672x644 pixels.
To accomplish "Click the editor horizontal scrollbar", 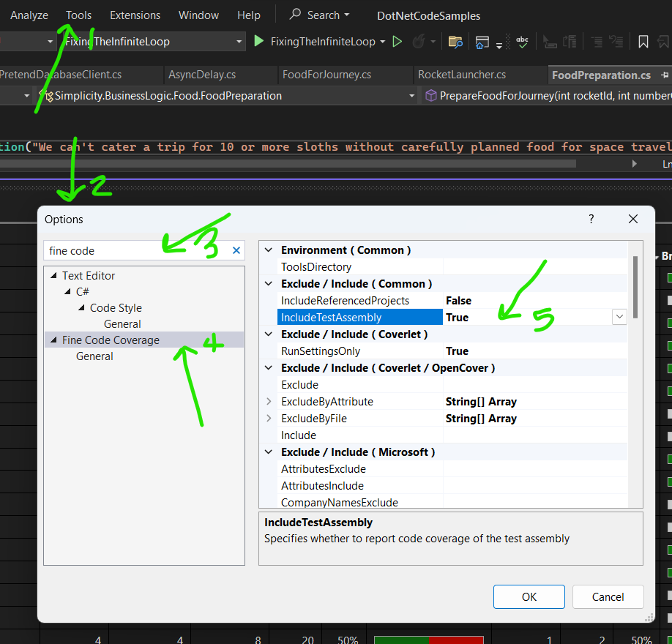I will coord(288,164).
